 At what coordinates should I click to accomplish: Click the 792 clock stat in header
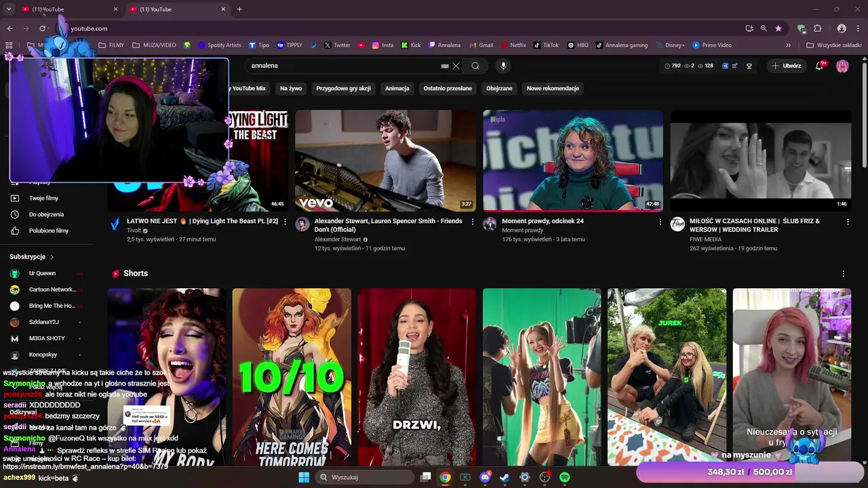coord(673,66)
